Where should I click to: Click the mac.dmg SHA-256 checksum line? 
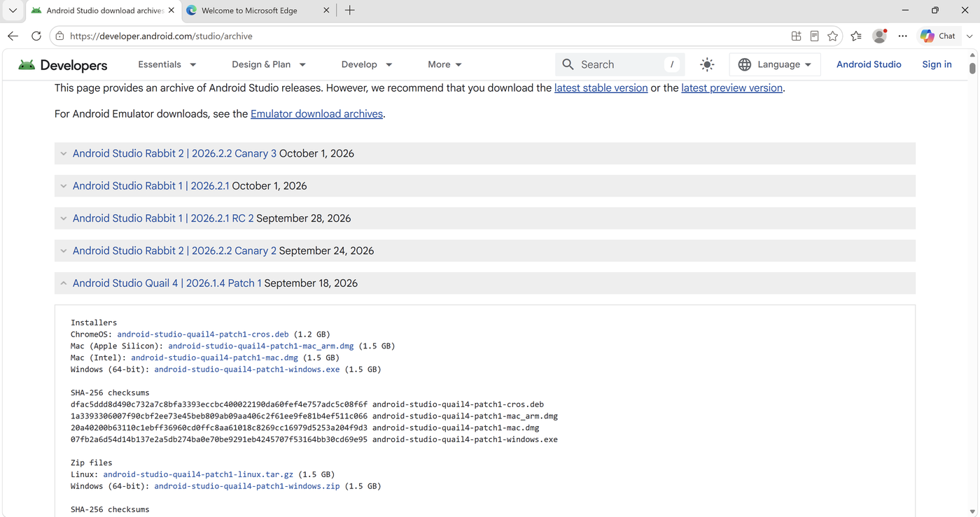click(305, 427)
